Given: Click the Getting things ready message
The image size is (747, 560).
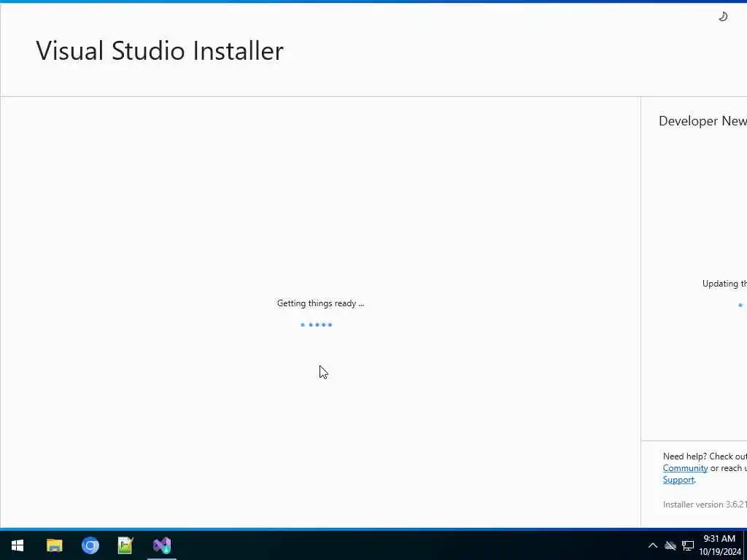Looking at the screenshot, I should point(321,303).
